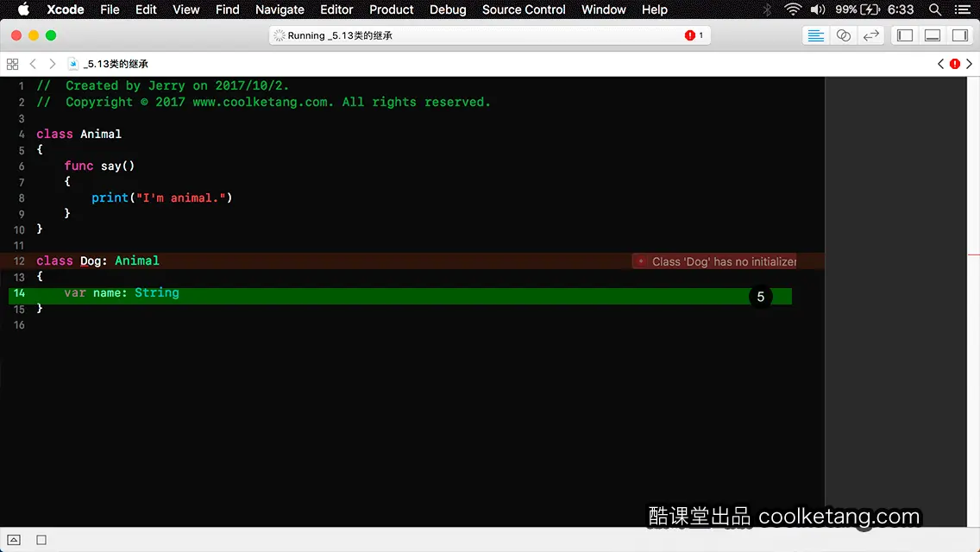
Task: Click the battery status indicator
Action: tap(857, 9)
